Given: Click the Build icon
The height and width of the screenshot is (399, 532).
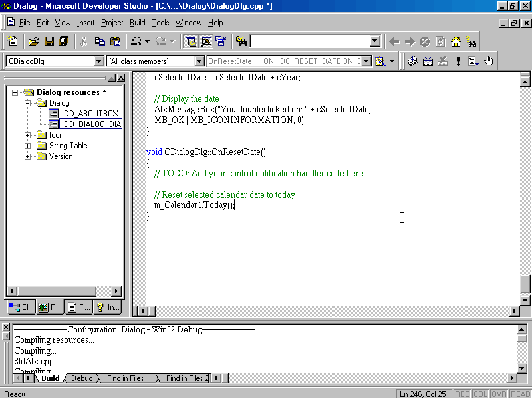Looking at the screenshot, I should point(428,61).
